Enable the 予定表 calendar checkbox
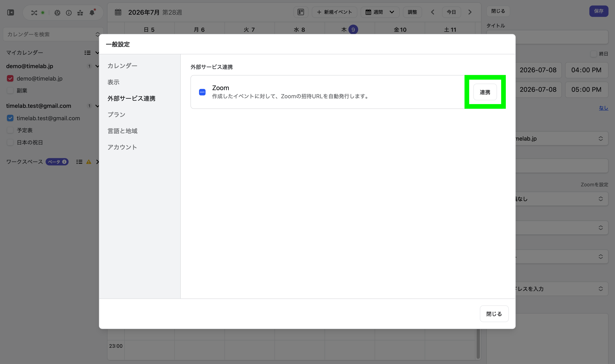Viewport: 615px width, 364px height. click(10, 130)
